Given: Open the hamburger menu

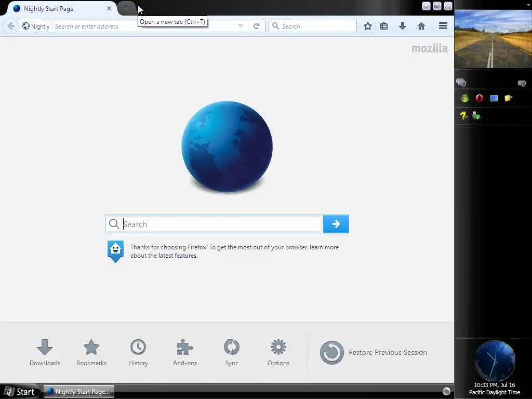Looking at the screenshot, I should (x=443, y=26).
